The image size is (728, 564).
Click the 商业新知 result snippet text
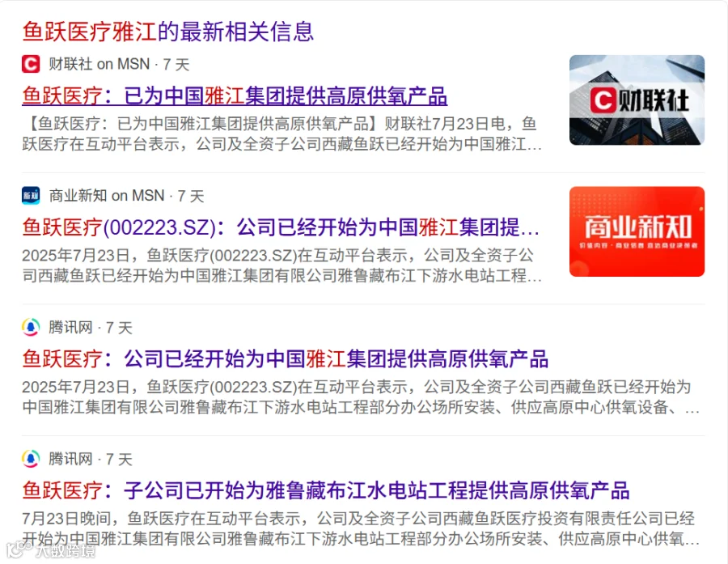[x=281, y=265]
